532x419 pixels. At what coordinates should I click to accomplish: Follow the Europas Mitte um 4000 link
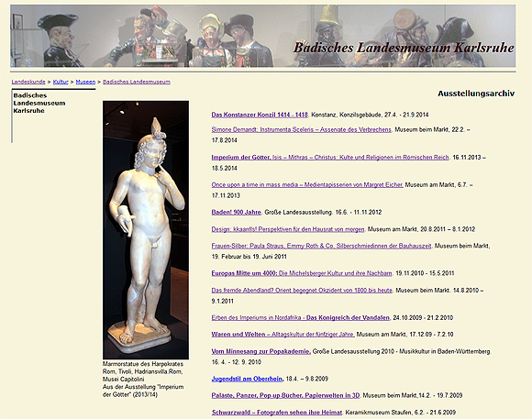coord(302,273)
